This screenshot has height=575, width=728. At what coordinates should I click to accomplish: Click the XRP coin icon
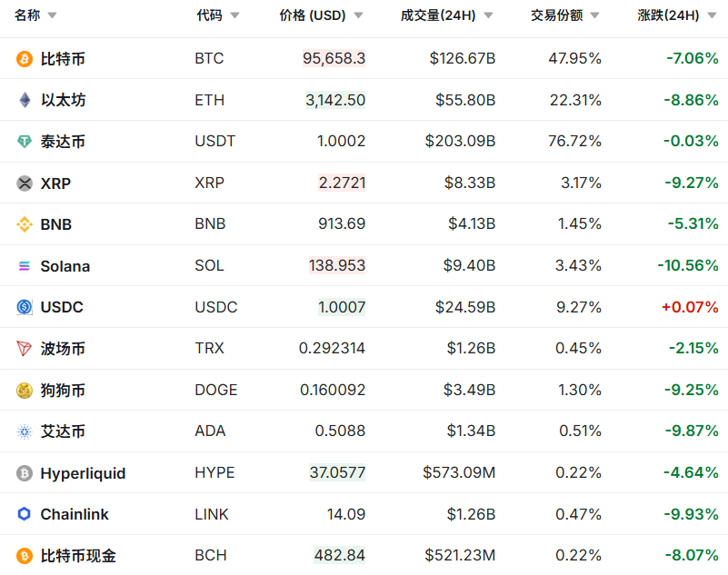click(x=25, y=183)
